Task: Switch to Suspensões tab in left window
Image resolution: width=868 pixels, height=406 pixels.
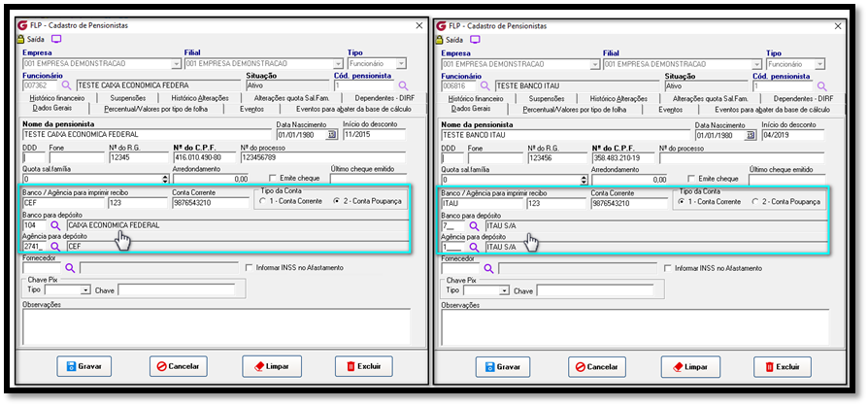Action: click(x=128, y=98)
